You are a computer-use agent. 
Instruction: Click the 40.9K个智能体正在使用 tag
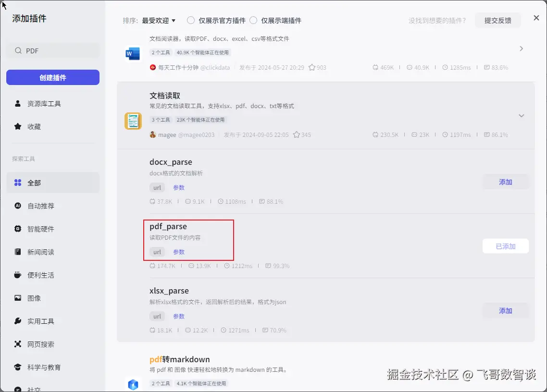202,52
